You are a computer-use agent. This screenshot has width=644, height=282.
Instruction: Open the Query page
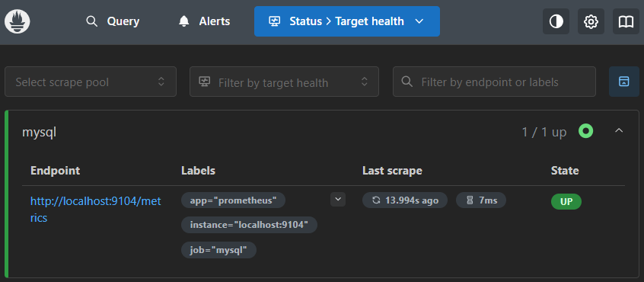[113, 21]
